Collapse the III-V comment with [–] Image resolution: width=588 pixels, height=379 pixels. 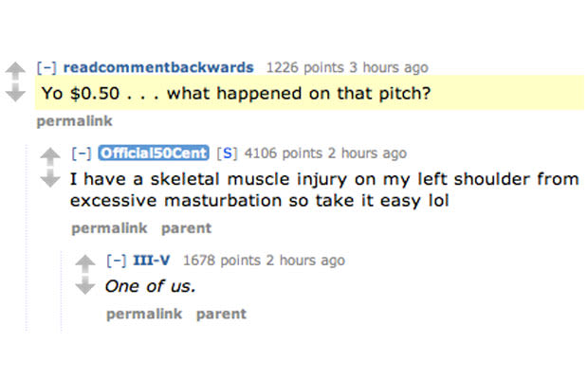pyautogui.click(x=117, y=261)
